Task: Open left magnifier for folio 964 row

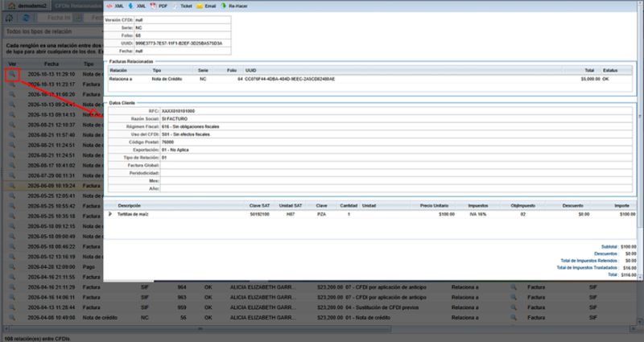Action: [12, 287]
